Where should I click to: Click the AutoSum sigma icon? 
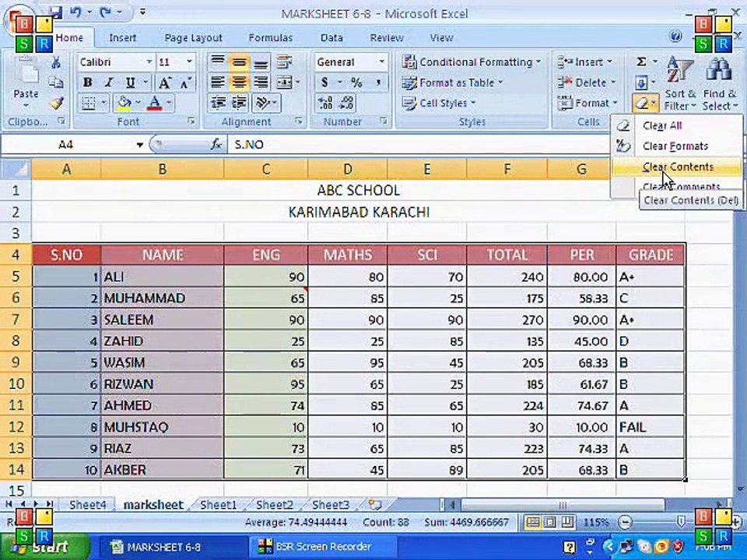tap(641, 62)
